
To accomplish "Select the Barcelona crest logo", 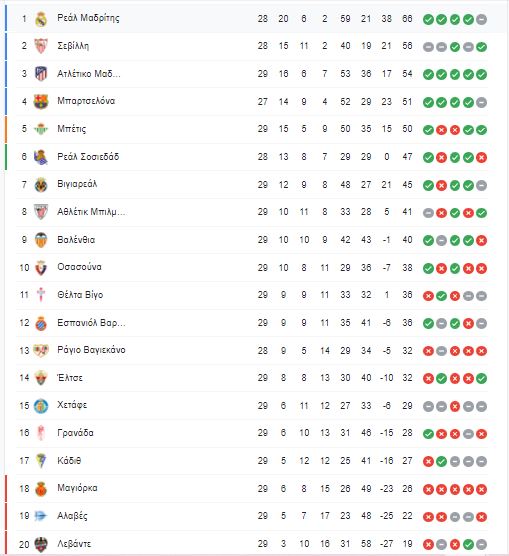I will point(41,102).
